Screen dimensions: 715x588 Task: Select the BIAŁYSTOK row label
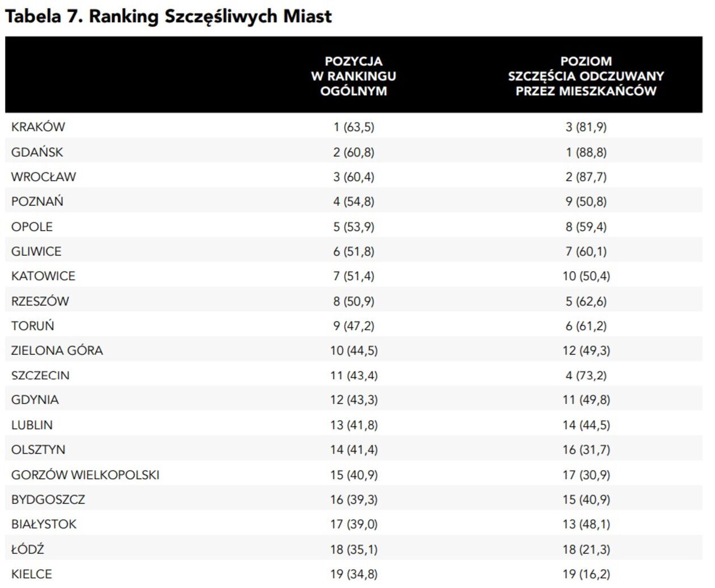pos(44,524)
